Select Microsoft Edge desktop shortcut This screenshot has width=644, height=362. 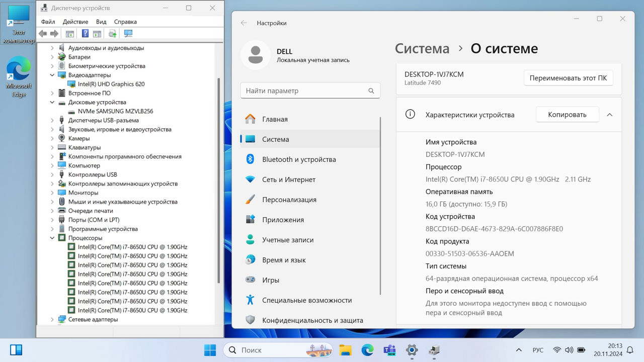coord(19,76)
